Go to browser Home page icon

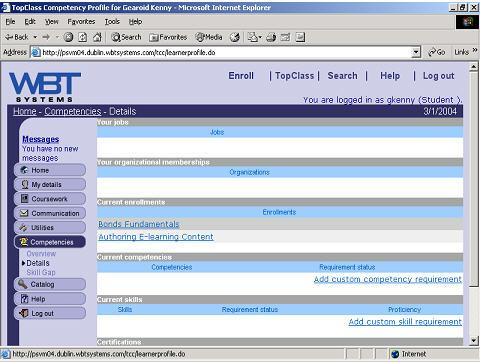97,37
